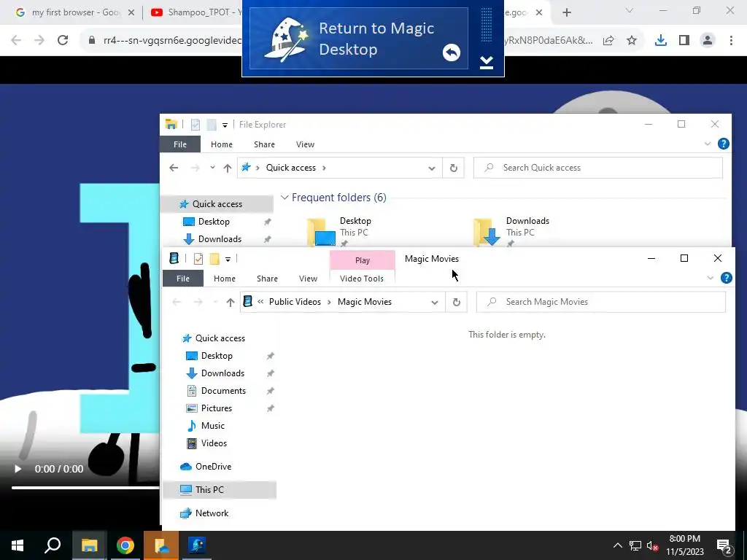Go up one level in Magic Movies window

231,302
